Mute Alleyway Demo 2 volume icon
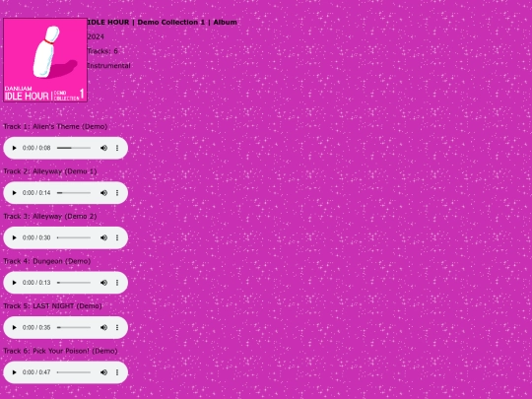 (103, 237)
